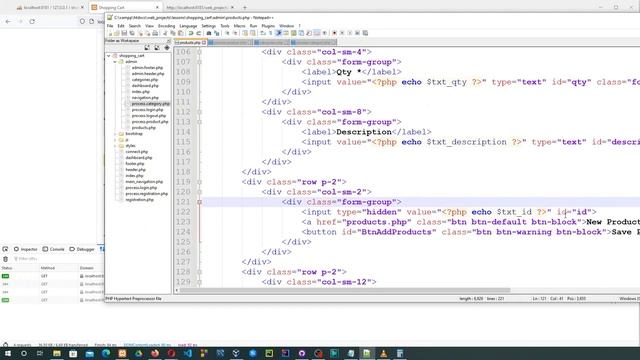Expand the styles folder in tree
Image resolution: width=640 pixels, height=360 pixels.
click(115, 146)
